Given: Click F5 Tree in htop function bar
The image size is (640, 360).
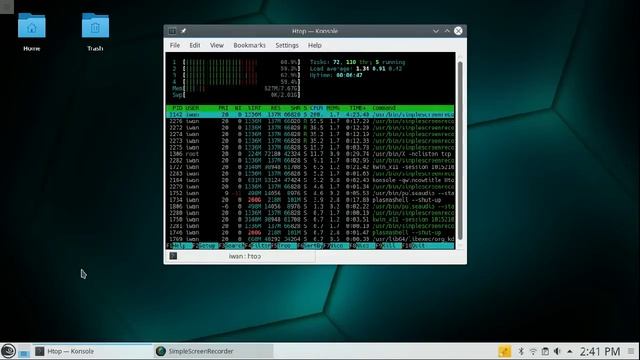Looking at the screenshot, I should pos(284,246).
